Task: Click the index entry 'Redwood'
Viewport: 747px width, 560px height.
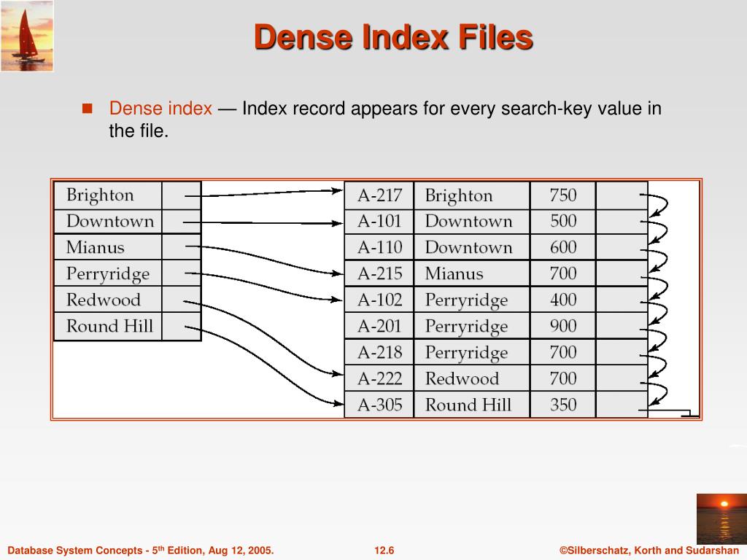Action: pos(104,300)
